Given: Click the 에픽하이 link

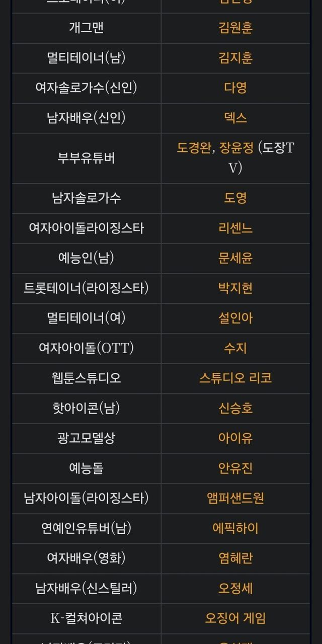Looking at the screenshot, I should (235, 528).
